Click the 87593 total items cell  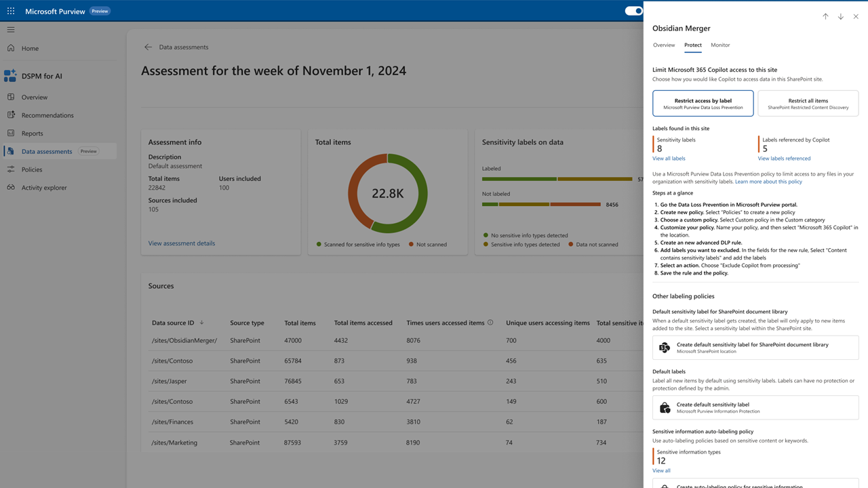(x=293, y=443)
